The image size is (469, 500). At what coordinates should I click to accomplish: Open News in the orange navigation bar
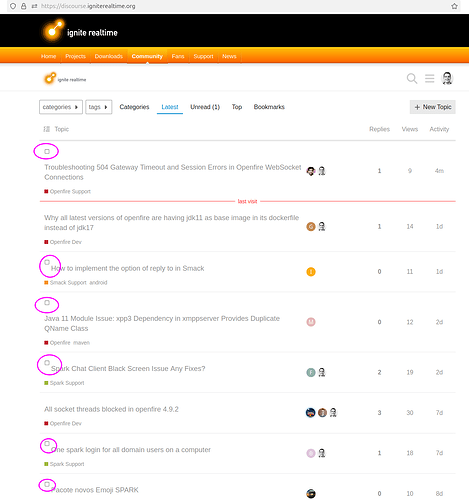coord(229,56)
